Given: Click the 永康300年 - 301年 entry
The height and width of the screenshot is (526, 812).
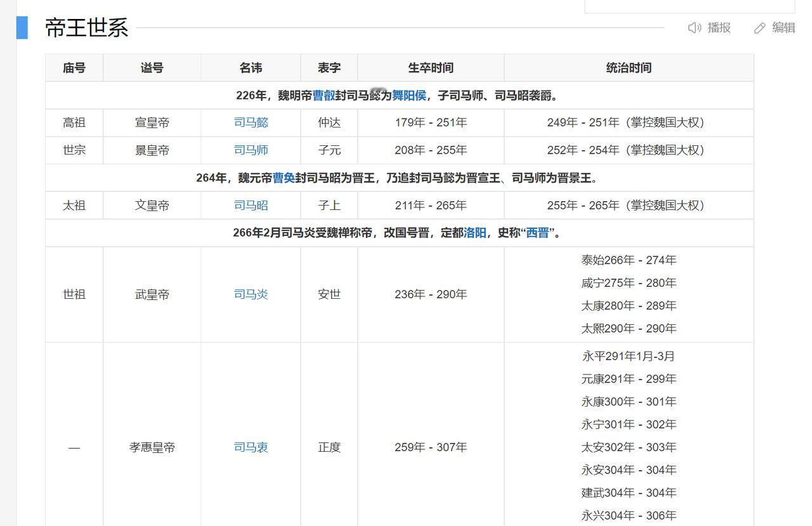Looking at the screenshot, I should point(629,402).
